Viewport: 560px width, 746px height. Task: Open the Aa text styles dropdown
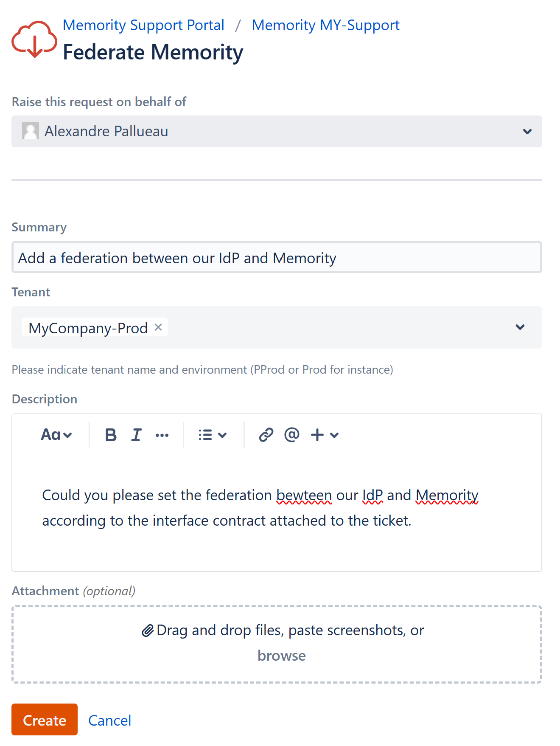(x=56, y=435)
